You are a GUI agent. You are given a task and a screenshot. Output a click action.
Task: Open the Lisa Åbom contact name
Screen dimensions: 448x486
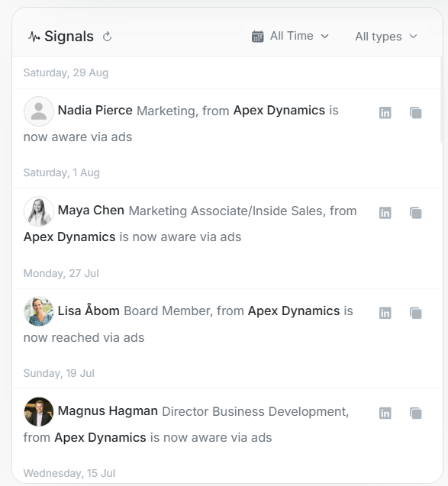89,311
